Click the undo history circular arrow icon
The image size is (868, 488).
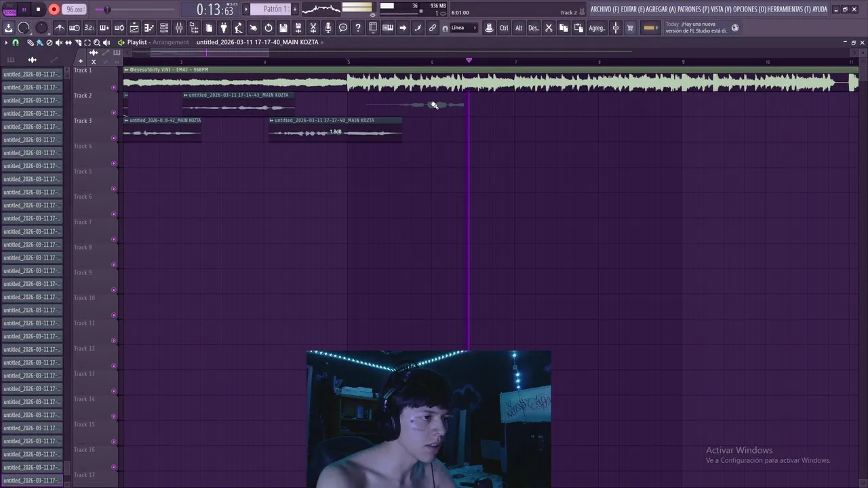[x=269, y=28]
